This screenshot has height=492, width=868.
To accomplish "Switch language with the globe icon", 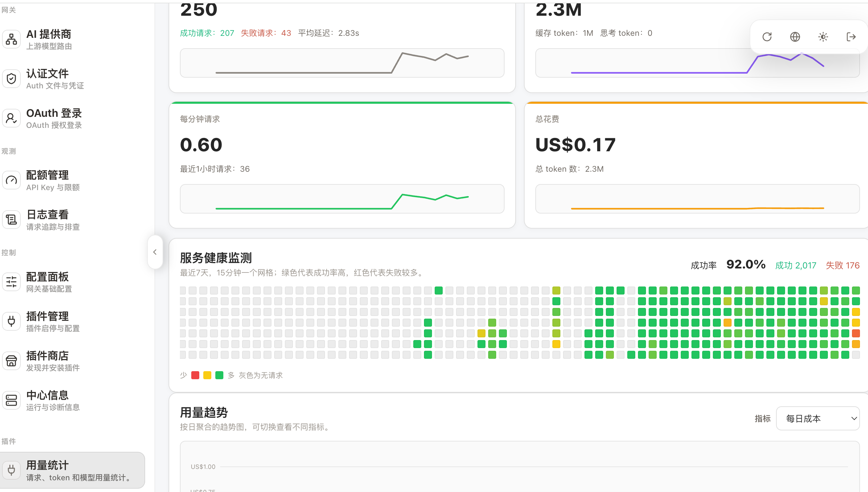I will tap(795, 36).
